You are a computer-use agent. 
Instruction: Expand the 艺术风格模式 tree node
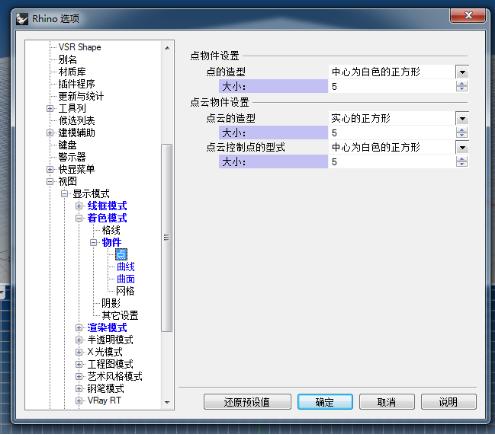point(79,376)
